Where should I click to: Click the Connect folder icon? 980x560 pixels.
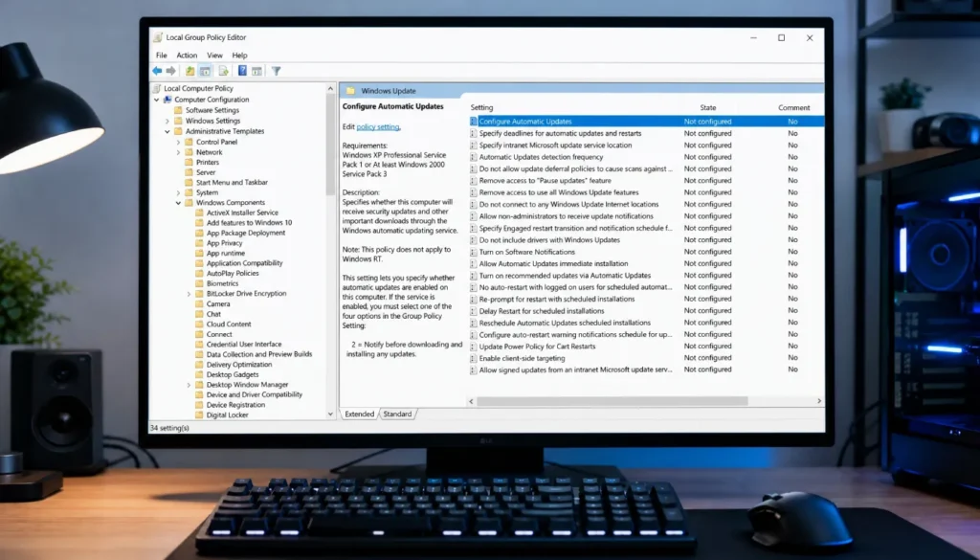(x=199, y=334)
